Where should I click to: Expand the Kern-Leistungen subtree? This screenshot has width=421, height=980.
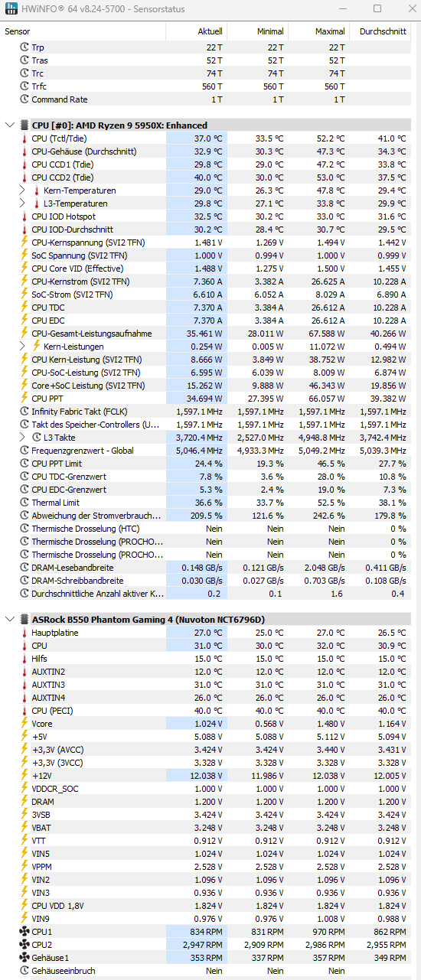click(x=22, y=347)
